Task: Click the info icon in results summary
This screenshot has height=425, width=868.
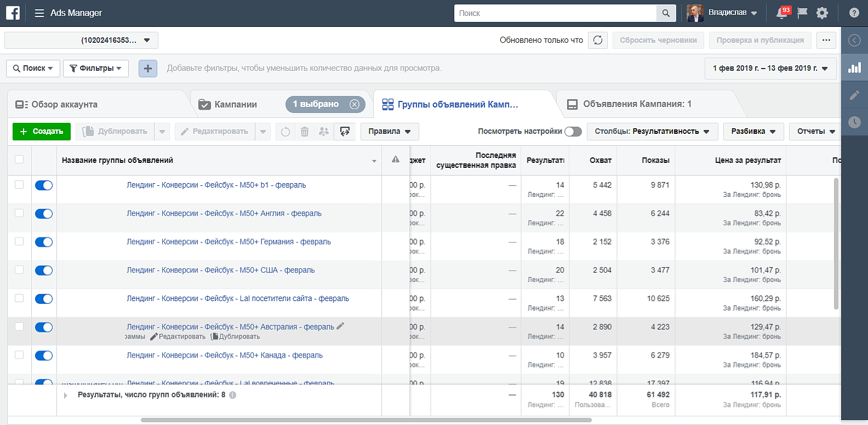Action: pos(232,395)
